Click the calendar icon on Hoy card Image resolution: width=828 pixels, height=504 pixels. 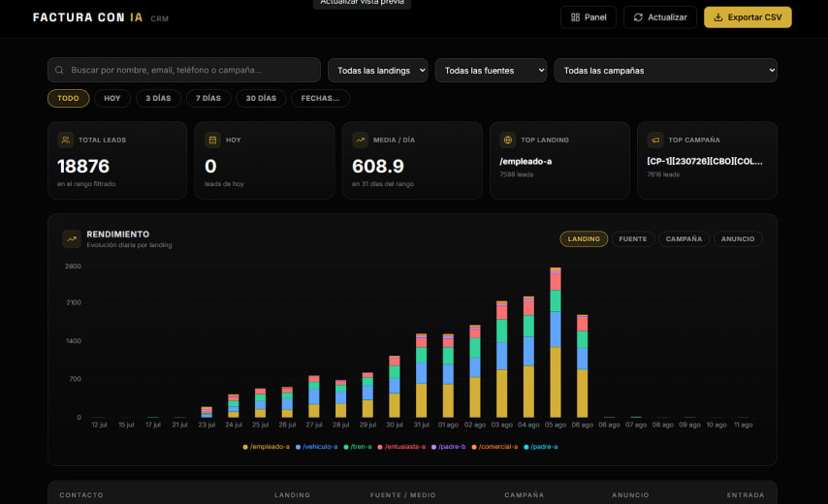(212, 140)
